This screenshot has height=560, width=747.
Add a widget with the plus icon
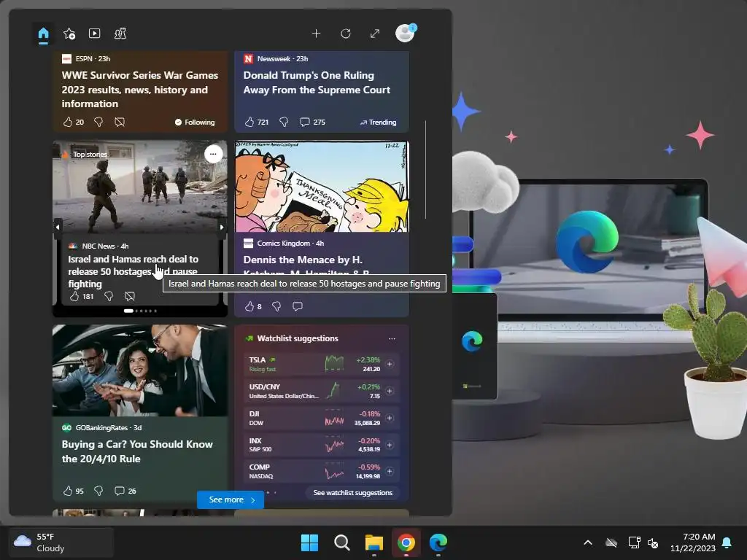coord(316,34)
